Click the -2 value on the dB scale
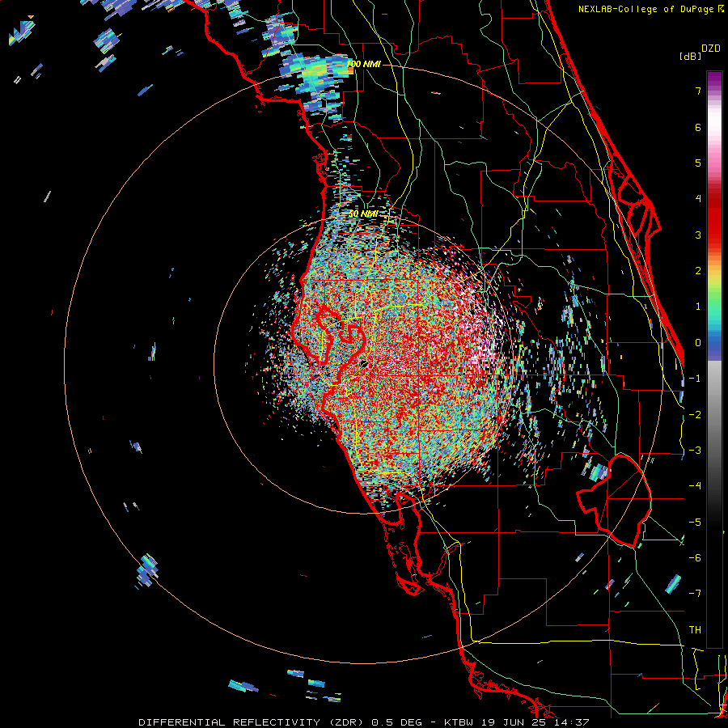Image resolution: width=728 pixels, height=728 pixels. tap(695, 415)
